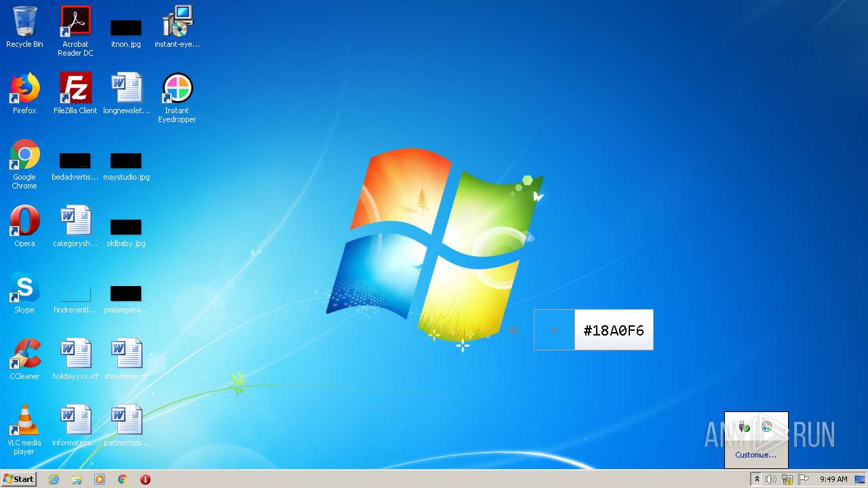Select the FileZilla Client shortcut
Screen dimensions: 868x488
click(x=75, y=94)
